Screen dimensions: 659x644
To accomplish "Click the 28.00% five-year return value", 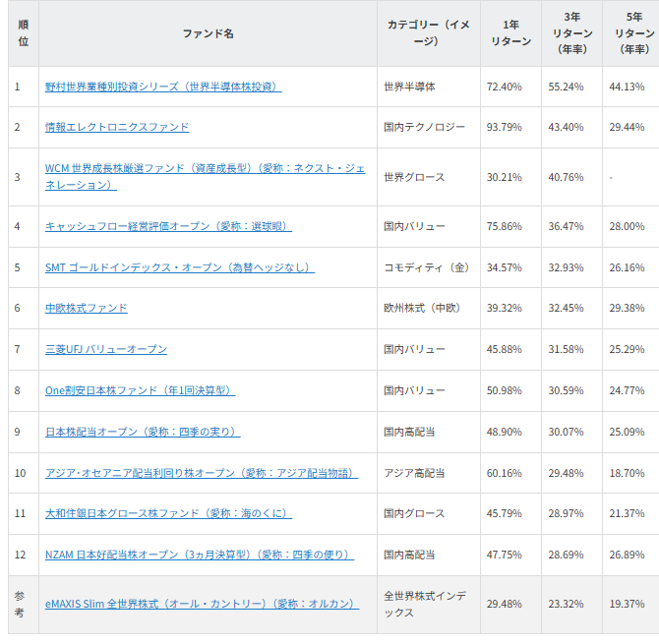I will click(627, 227).
